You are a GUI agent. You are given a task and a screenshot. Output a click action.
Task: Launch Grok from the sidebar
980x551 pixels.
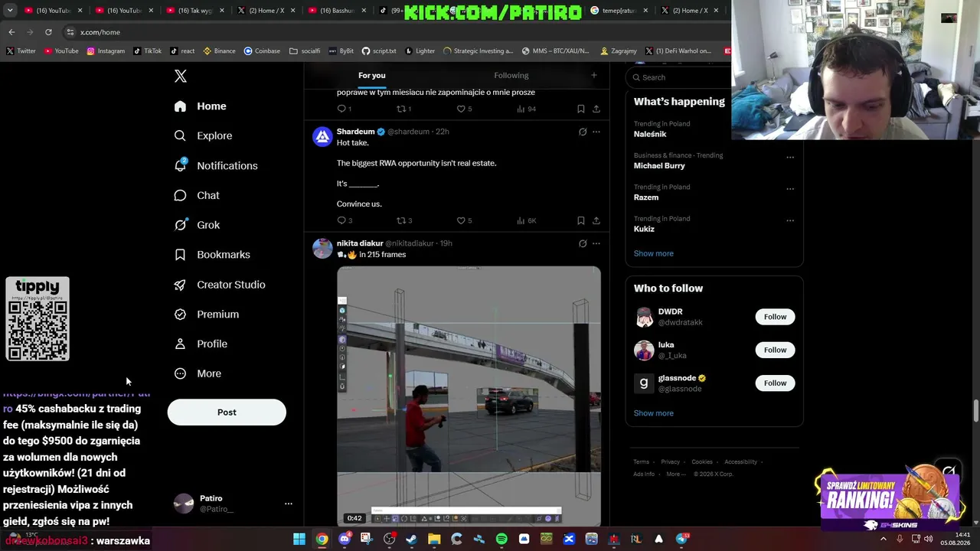pyautogui.click(x=197, y=225)
